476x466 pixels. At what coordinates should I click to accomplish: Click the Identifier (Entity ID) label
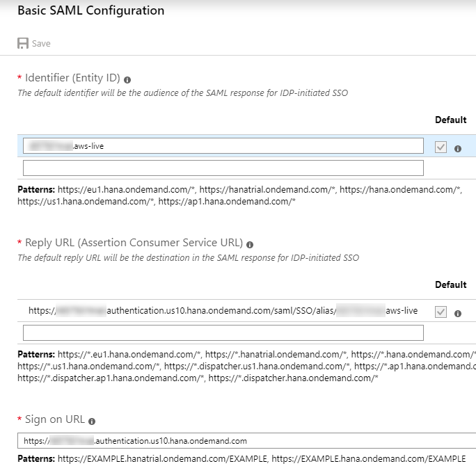click(72, 78)
